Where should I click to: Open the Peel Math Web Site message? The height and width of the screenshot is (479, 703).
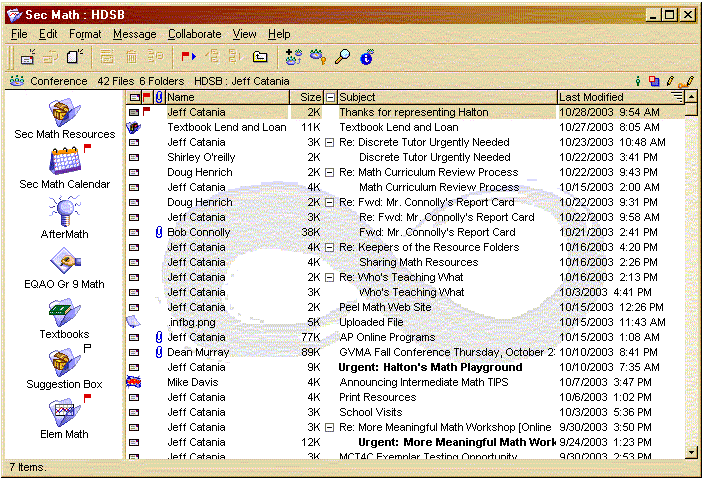(385, 307)
